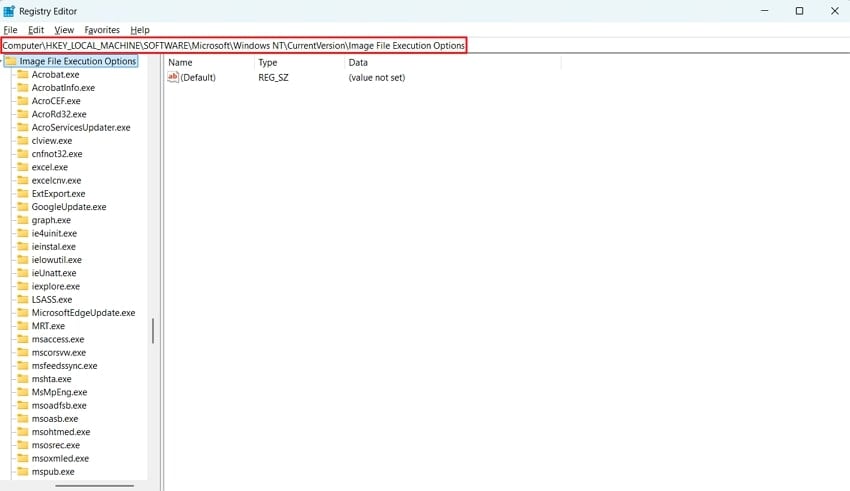
Task: Click the string value icon beside (Default)
Action: coord(173,77)
